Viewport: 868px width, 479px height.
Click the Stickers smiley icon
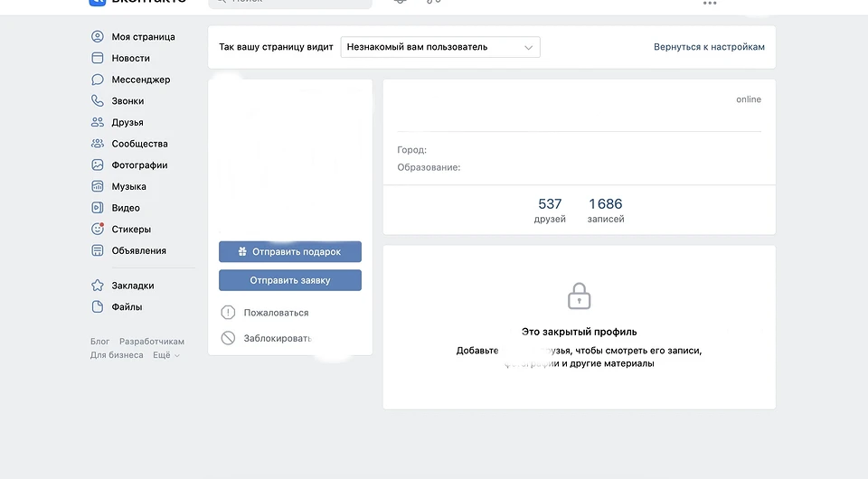tap(98, 230)
